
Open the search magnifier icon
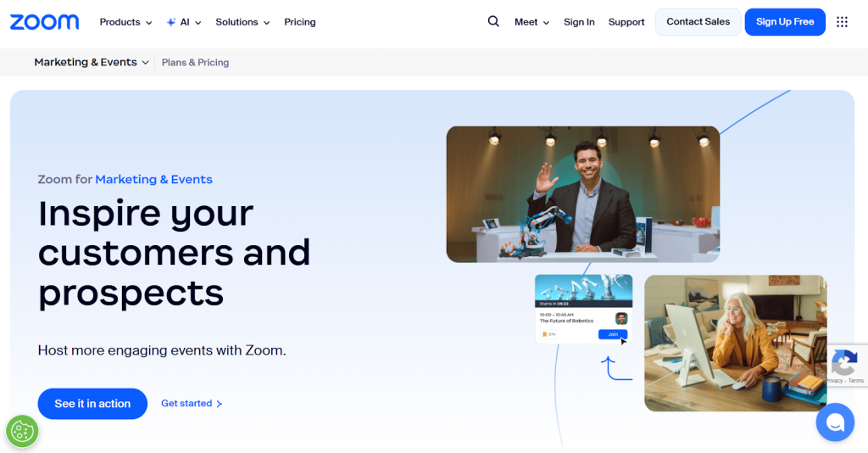click(x=493, y=21)
